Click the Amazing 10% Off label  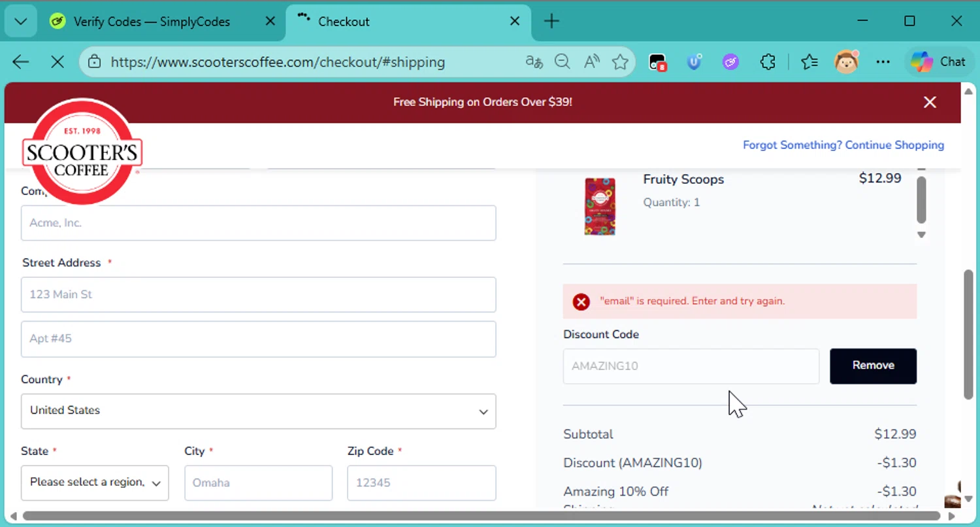[616, 492]
